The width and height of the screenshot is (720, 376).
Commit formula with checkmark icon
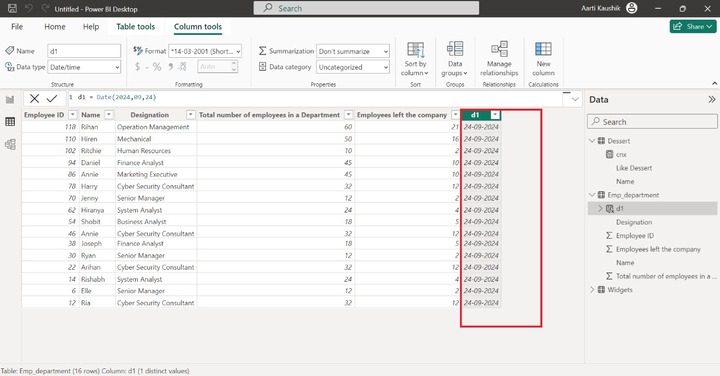coord(52,98)
